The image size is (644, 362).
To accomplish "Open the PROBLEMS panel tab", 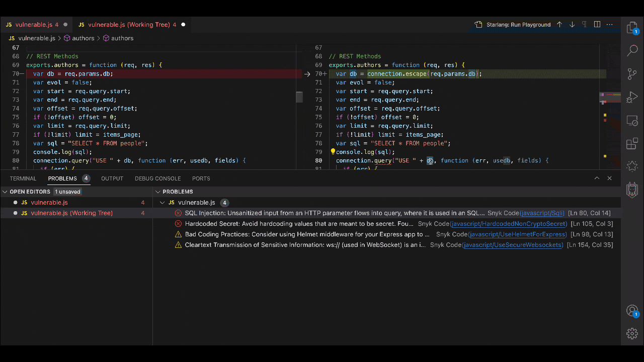I will click(x=62, y=178).
